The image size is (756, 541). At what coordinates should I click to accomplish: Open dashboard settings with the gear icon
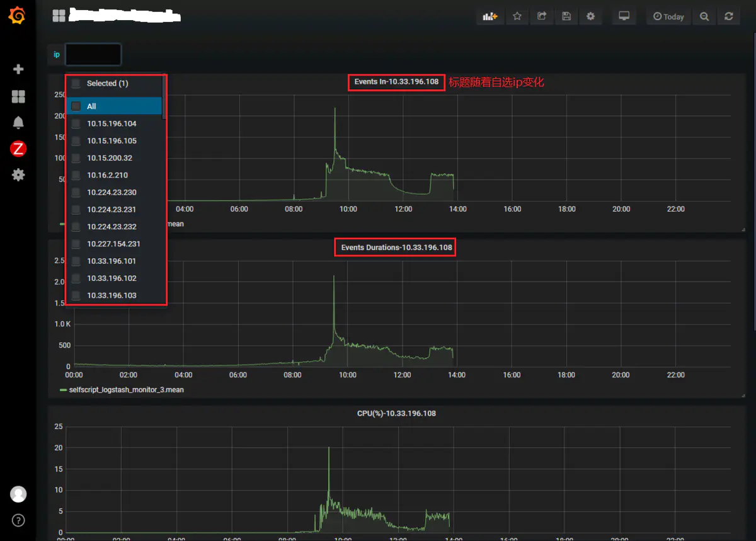point(590,16)
